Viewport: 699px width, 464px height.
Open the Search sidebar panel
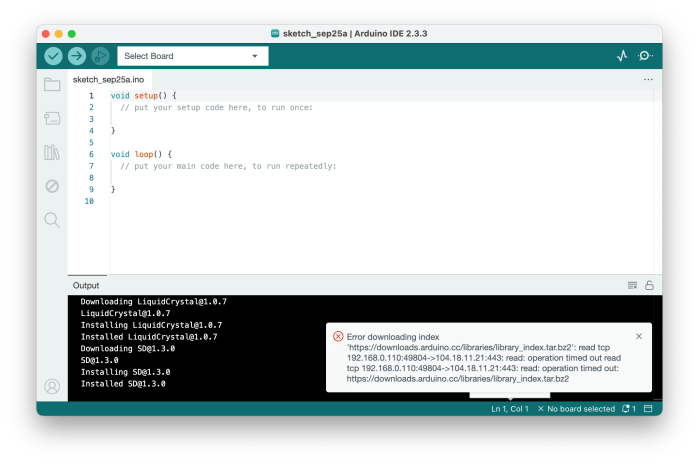click(52, 219)
